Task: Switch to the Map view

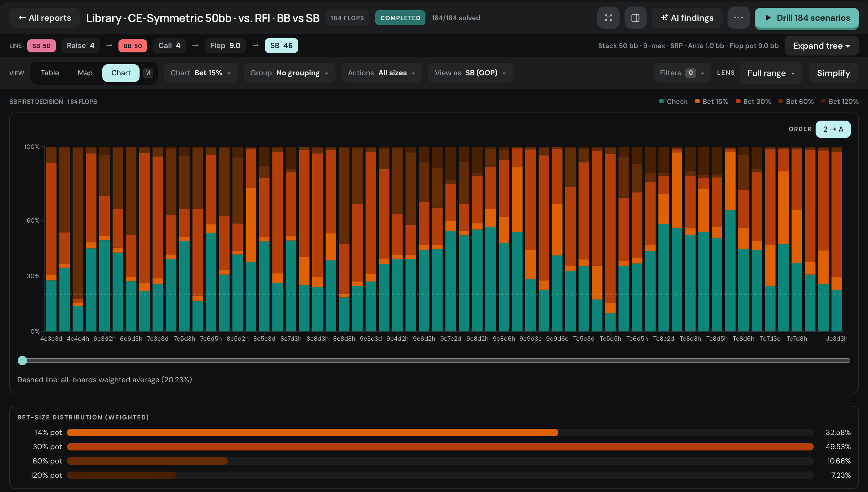Action: click(85, 73)
